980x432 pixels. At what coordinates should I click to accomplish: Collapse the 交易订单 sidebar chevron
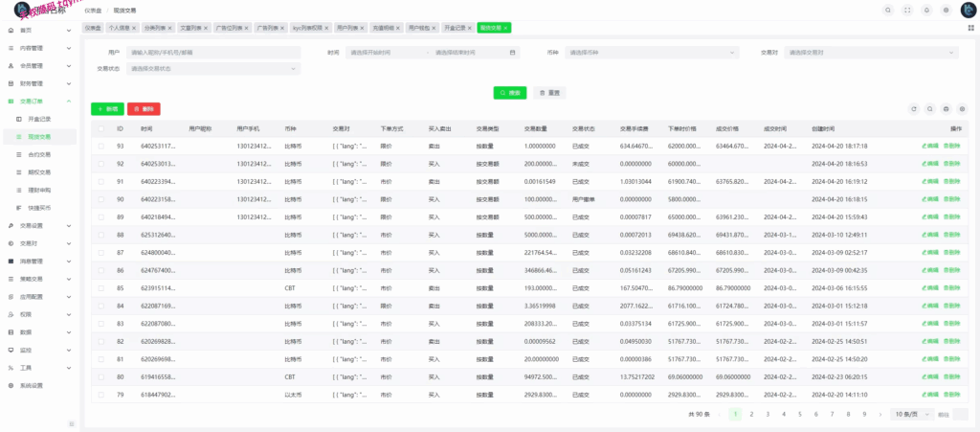pyautogui.click(x=69, y=102)
